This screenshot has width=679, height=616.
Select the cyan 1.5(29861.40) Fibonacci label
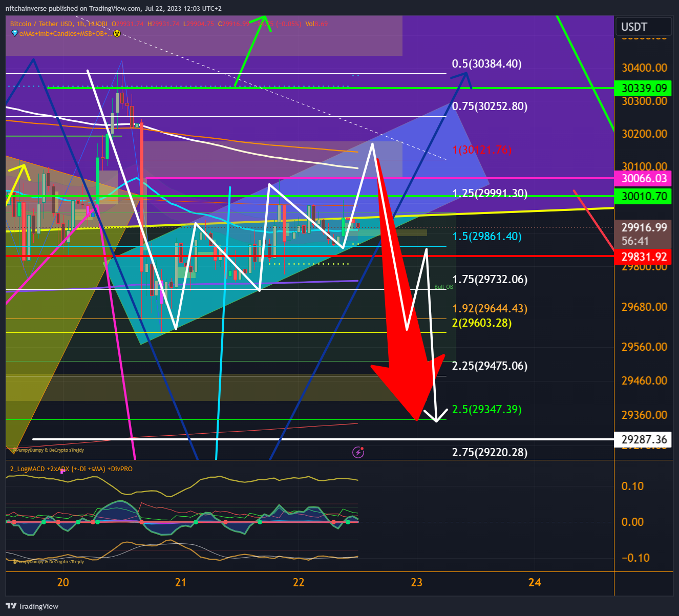pos(487,237)
